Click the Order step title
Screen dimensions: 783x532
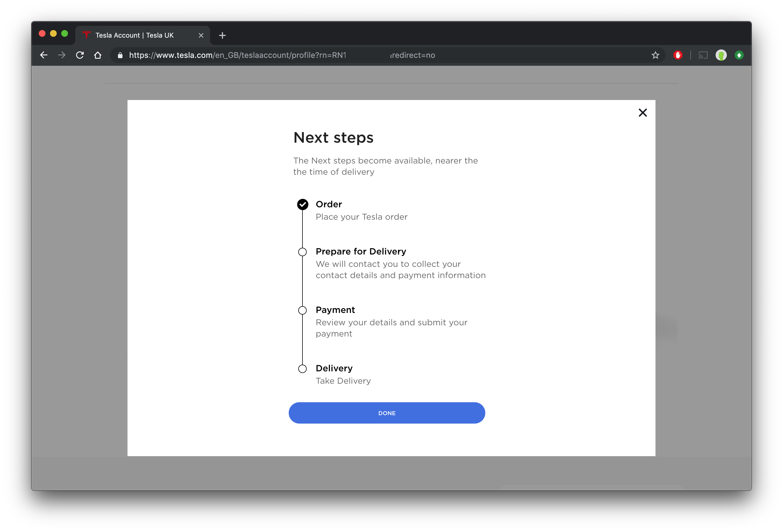329,204
